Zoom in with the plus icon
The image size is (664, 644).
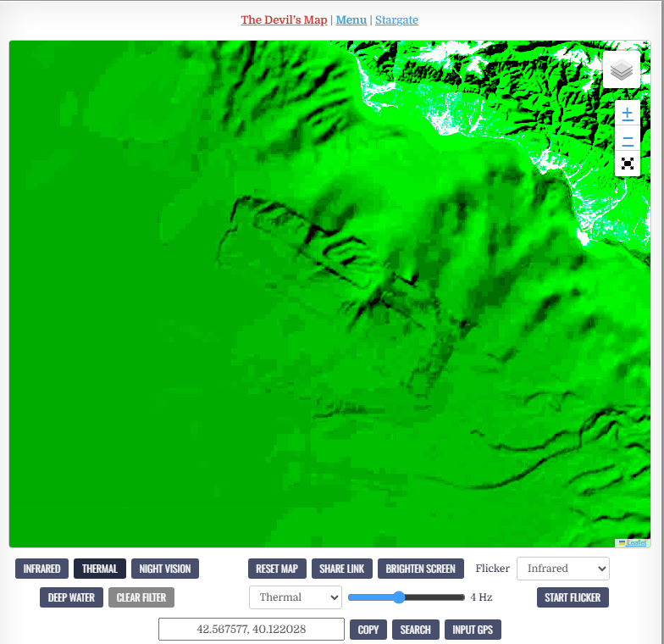[627, 114]
